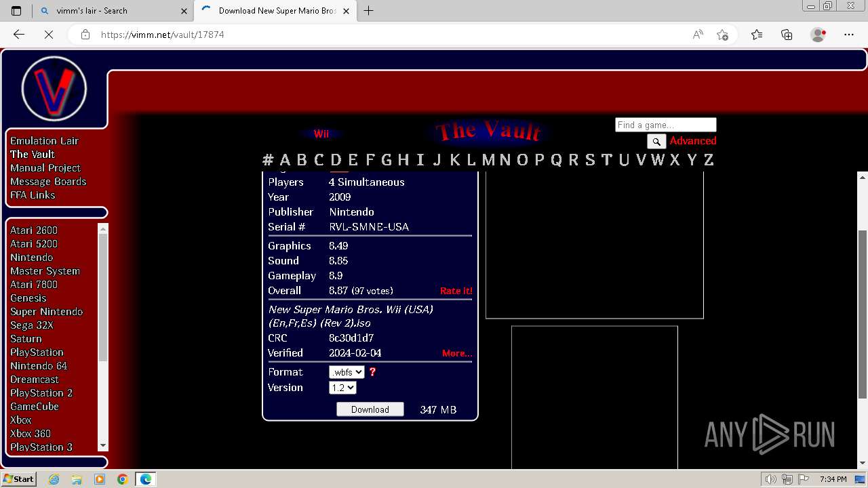Open volume control in system tray
This screenshot has width=868, height=488.
771,479
